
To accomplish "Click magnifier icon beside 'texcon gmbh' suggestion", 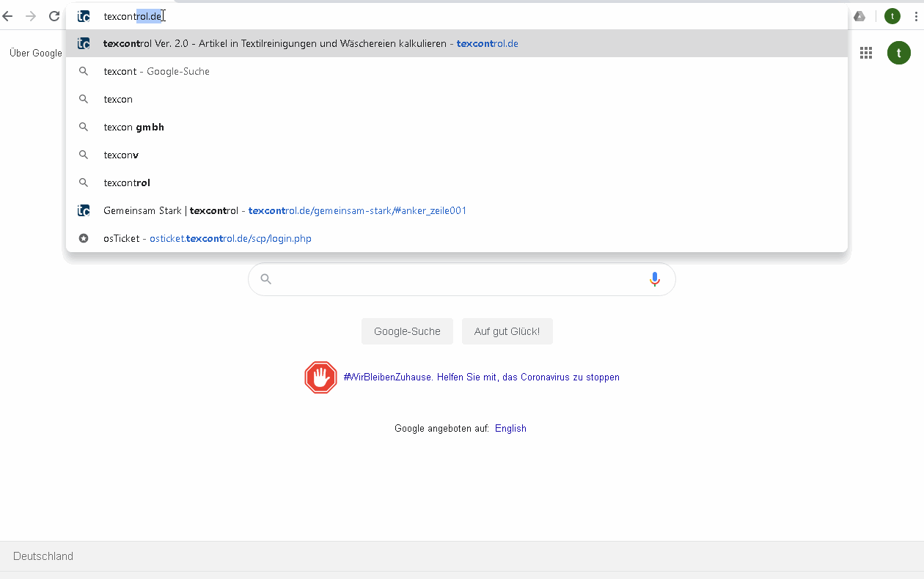I will click(x=84, y=127).
